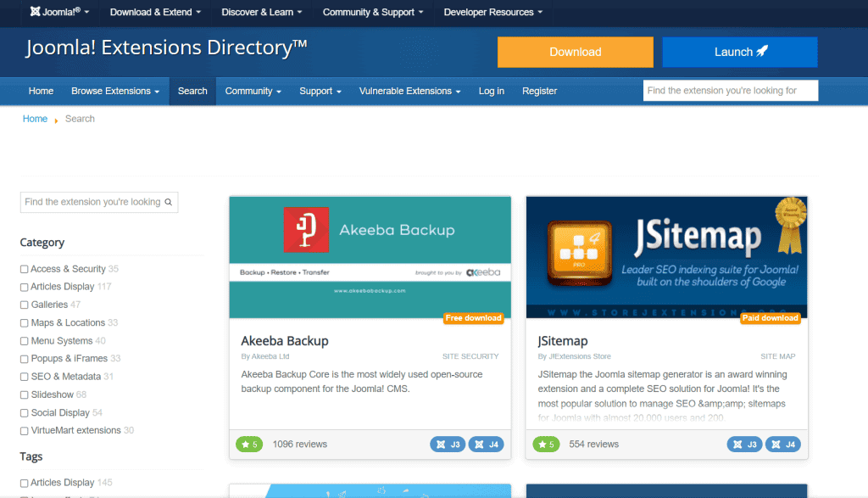Click the orange JSitemap PRO icon
The image size is (868, 498).
click(579, 253)
